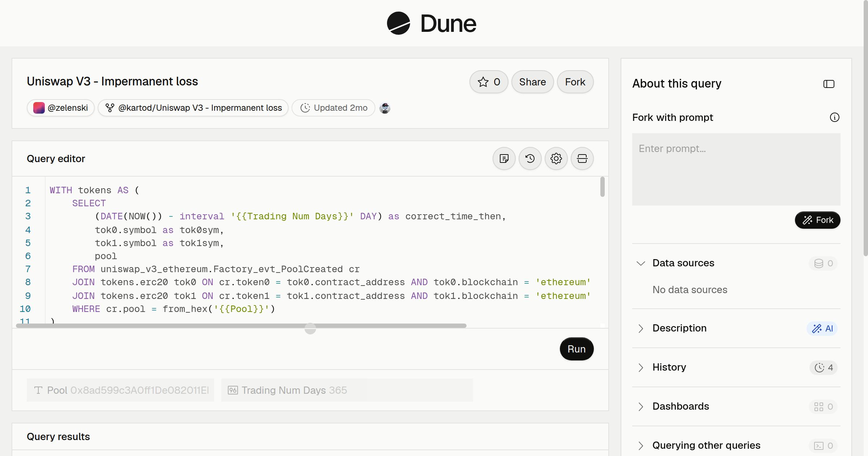Click the editor horizontal scrollbar

(241, 326)
